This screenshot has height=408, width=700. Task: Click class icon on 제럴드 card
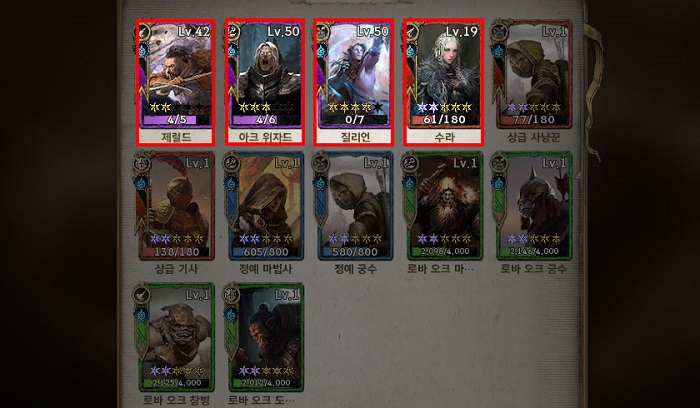[x=144, y=31]
